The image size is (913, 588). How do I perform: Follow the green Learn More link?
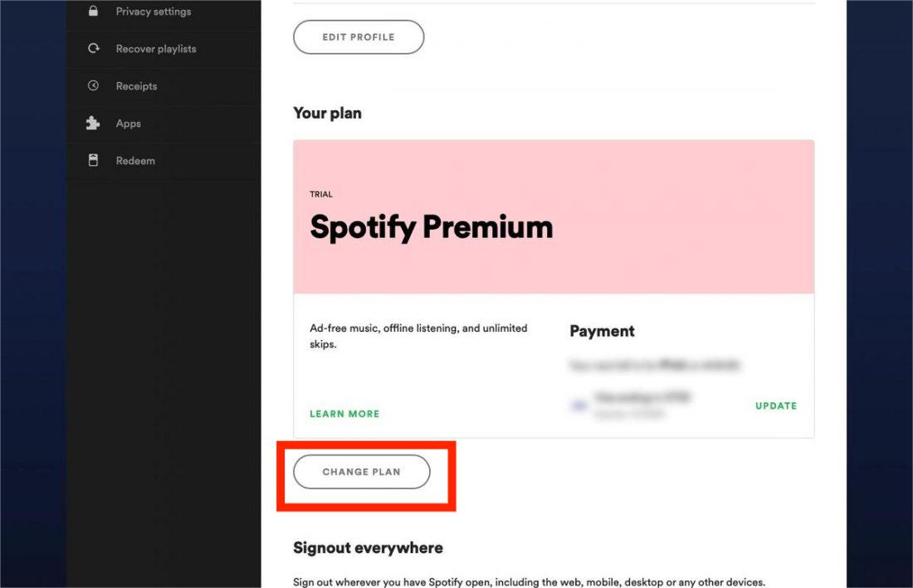tap(344, 414)
